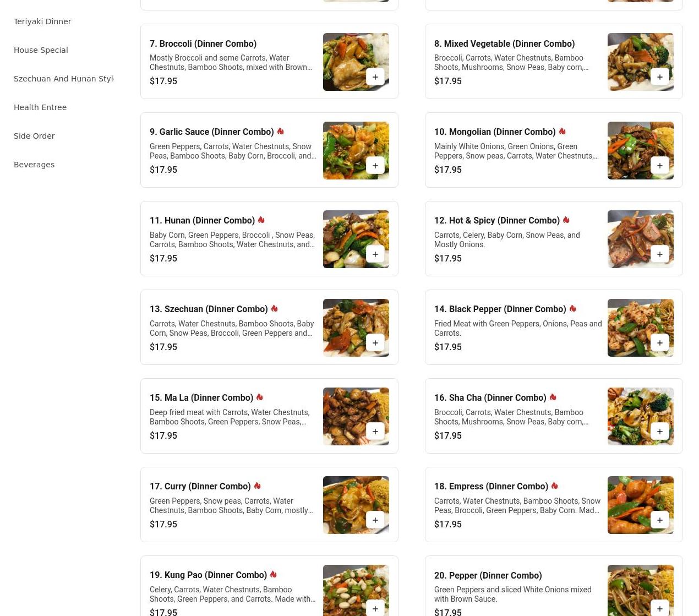Add 12. Hot & Spicy combo plus icon

(659, 254)
